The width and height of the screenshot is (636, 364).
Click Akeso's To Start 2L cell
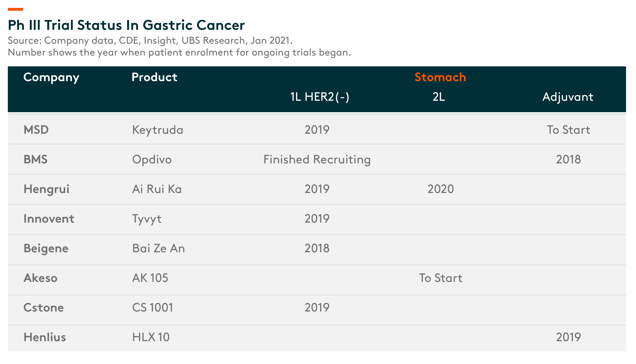[441, 278]
